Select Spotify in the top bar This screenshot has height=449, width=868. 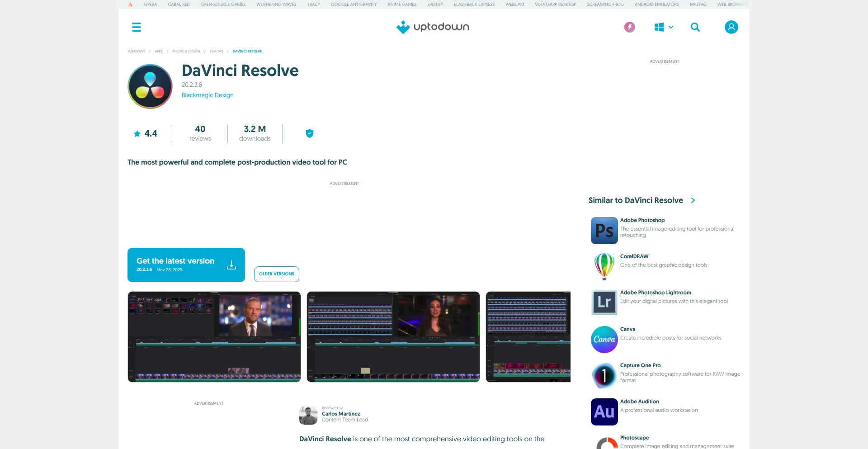[x=435, y=5]
